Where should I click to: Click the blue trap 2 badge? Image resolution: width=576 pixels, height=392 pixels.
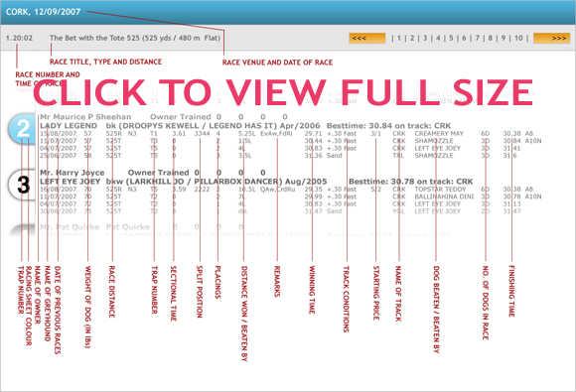[23, 128]
